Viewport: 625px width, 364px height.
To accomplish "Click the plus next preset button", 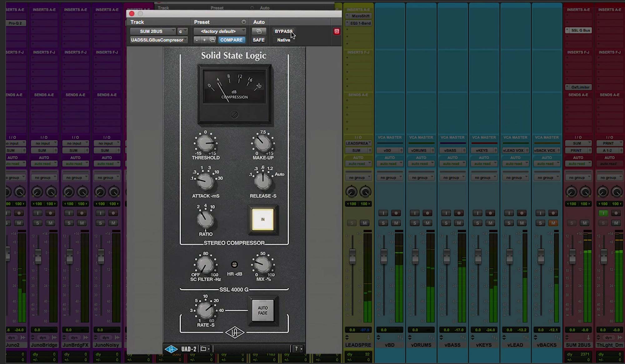I will pos(204,40).
